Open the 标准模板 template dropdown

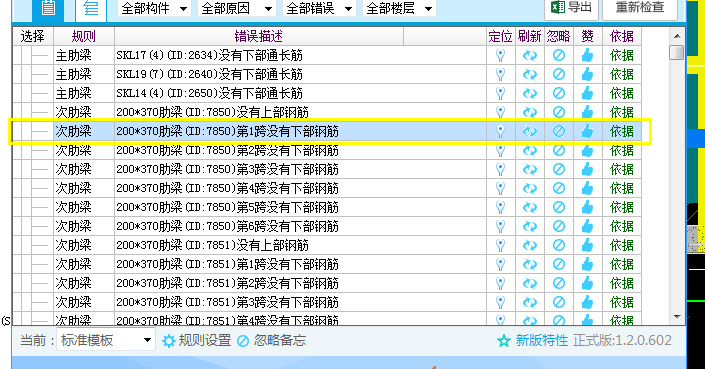coord(106,340)
